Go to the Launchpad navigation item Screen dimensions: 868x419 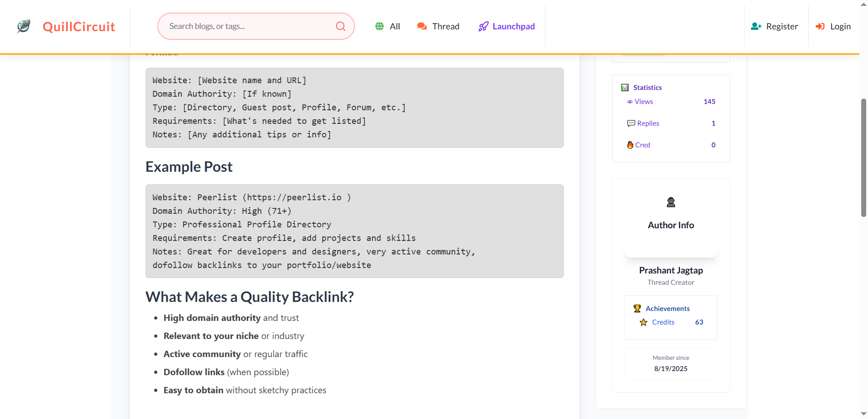pyautogui.click(x=507, y=26)
